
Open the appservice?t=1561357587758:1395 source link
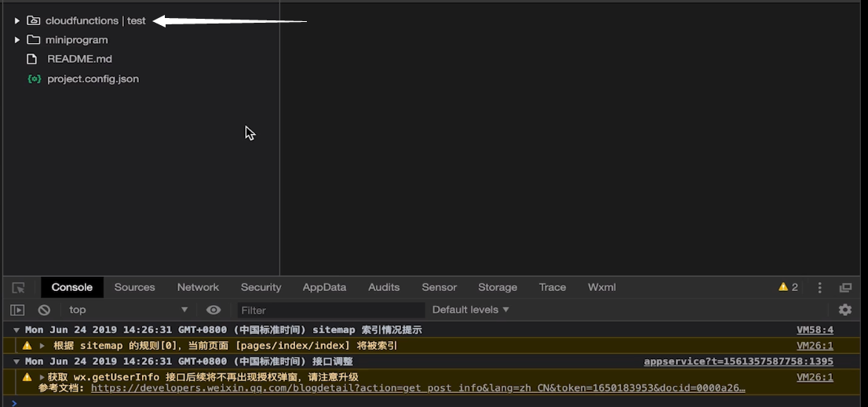click(x=739, y=362)
